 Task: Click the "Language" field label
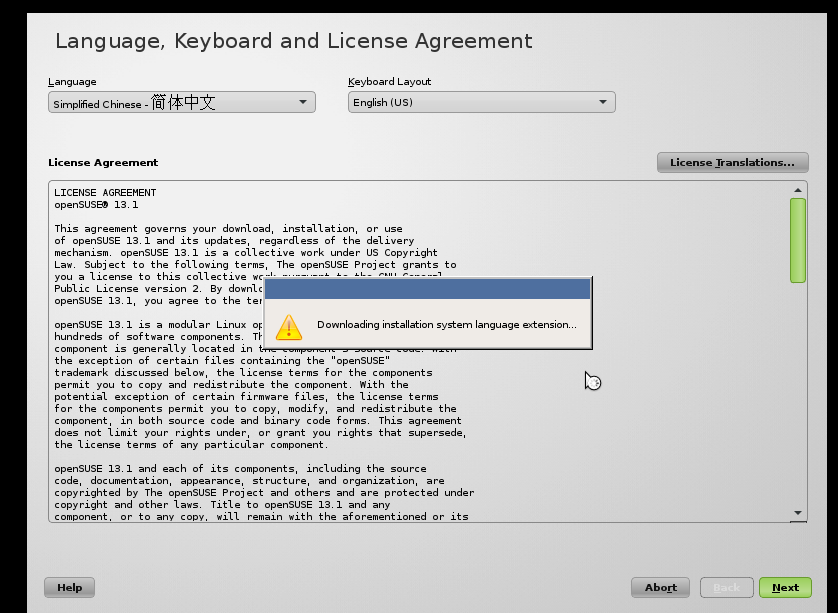[x=72, y=82]
